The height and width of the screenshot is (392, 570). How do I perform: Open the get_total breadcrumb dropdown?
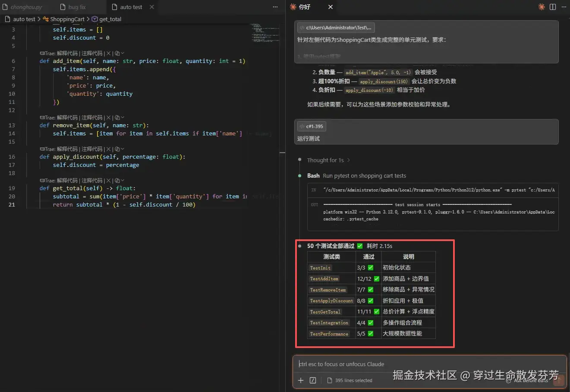[110, 19]
